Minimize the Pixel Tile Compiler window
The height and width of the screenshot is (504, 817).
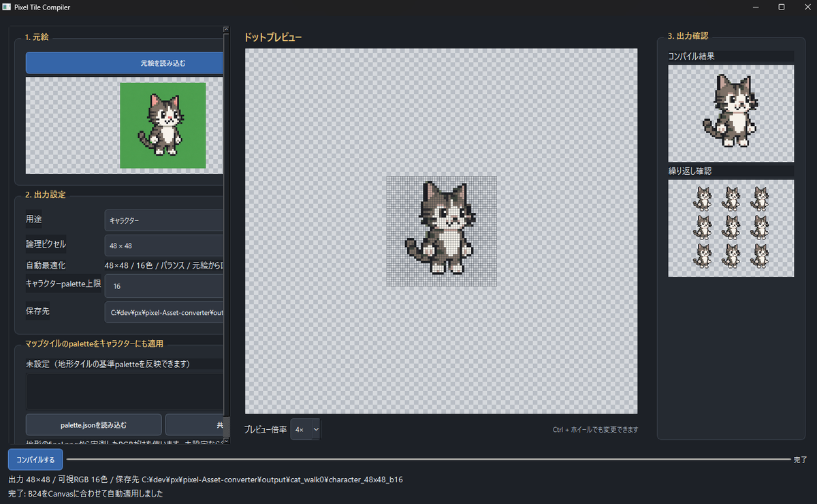[756, 7]
